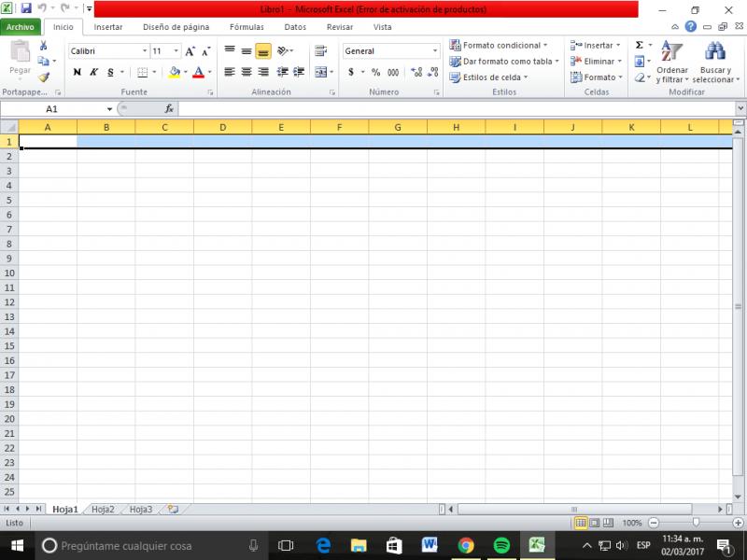This screenshot has width=747, height=560.
Task: Apply the currency number format
Action: pos(351,72)
